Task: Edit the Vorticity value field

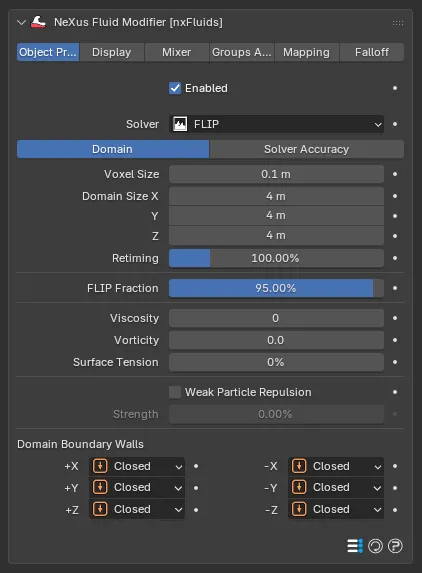Action: click(276, 340)
